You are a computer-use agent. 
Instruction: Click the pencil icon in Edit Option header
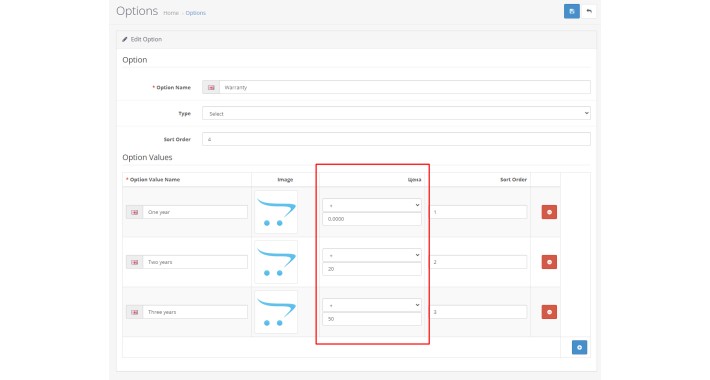pos(125,39)
